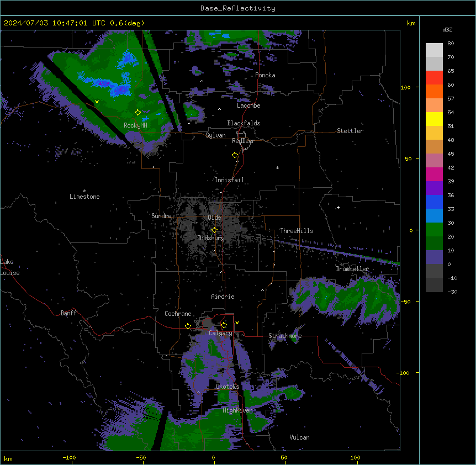This screenshot has height=465, width=476.
Task: Click the Airdrie city label
Action: (223, 297)
